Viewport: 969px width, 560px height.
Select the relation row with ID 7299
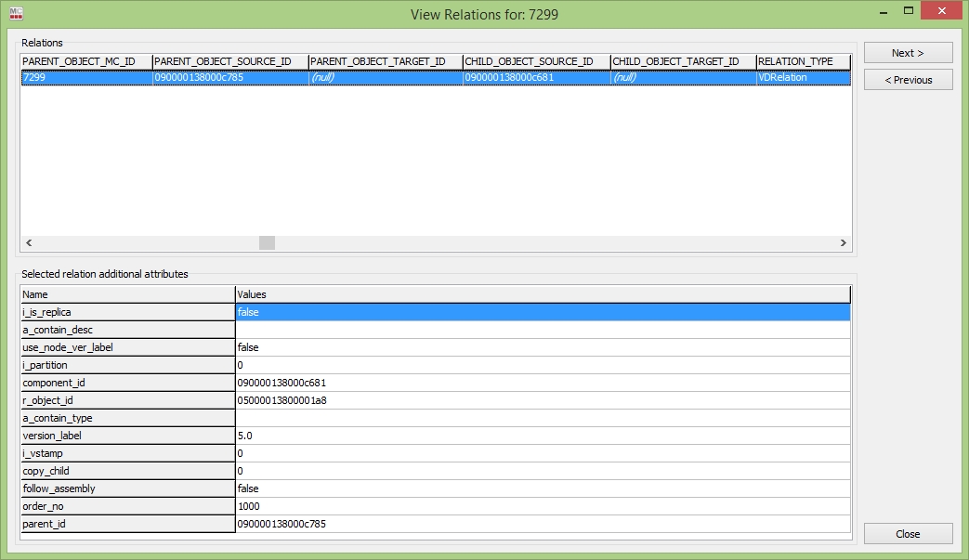(x=85, y=78)
